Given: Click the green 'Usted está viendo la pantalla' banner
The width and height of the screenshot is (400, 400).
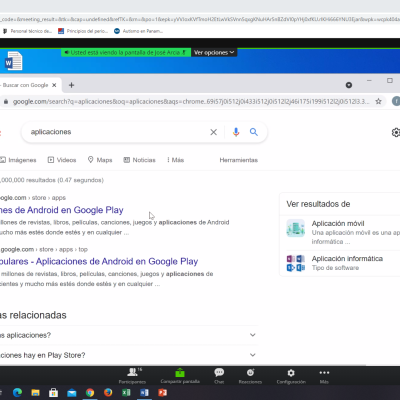Looking at the screenshot, I should (x=126, y=52).
